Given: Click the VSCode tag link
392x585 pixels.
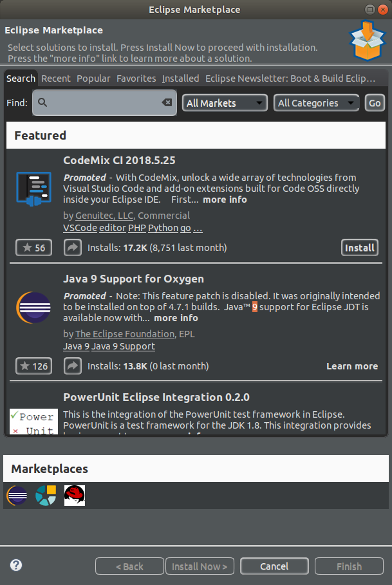Looking at the screenshot, I should [80, 228].
